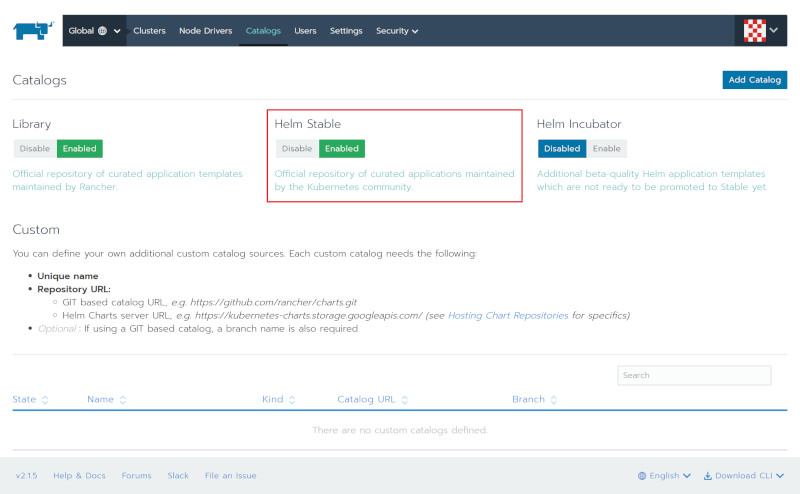Disable the Library catalog
The image size is (800, 494).
35,149
